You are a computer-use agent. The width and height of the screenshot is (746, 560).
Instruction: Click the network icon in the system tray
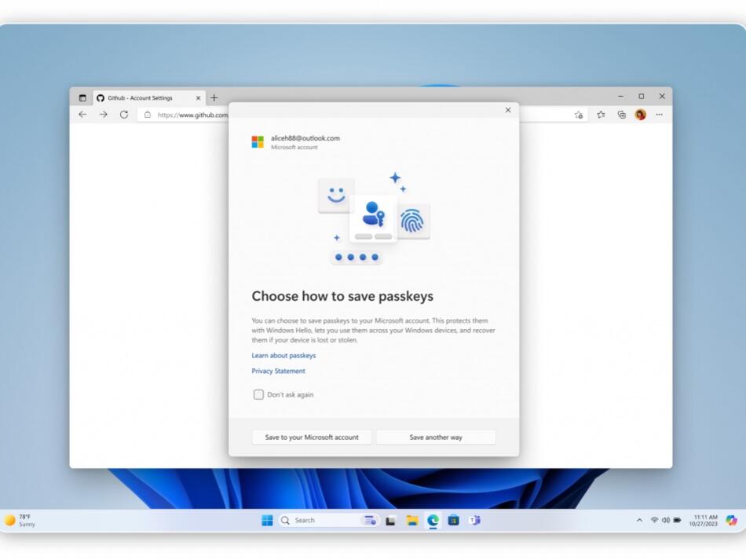tap(653, 520)
